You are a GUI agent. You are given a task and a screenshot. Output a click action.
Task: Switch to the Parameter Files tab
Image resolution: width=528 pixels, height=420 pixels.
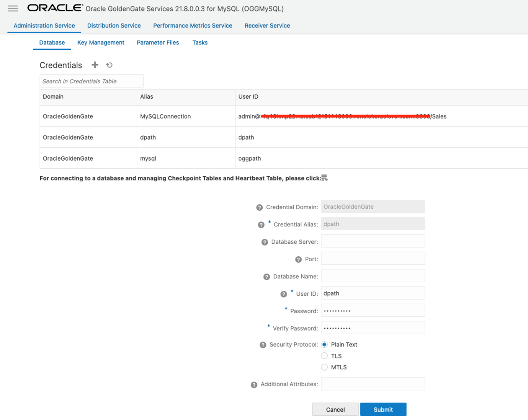click(158, 42)
